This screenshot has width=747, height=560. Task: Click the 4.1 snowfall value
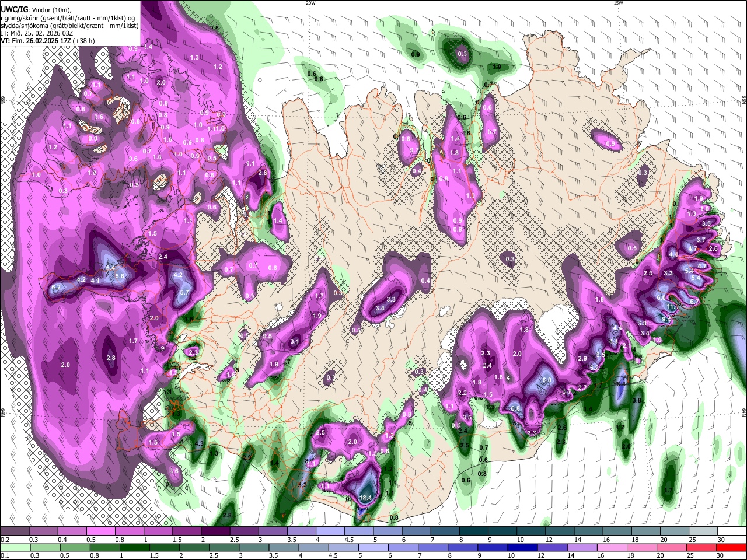pyautogui.click(x=95, y=281)
